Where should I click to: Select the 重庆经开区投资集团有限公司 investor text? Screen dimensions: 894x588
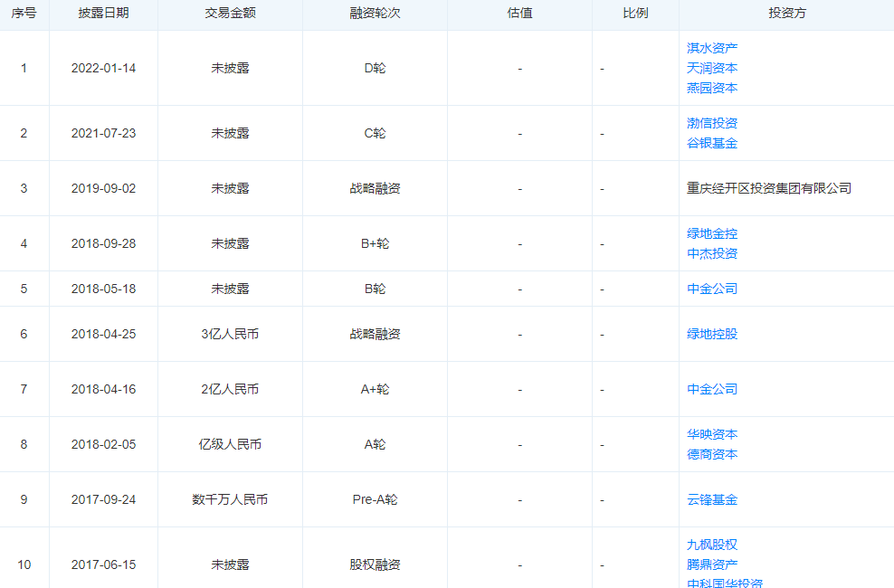click(x=768, y=188)
